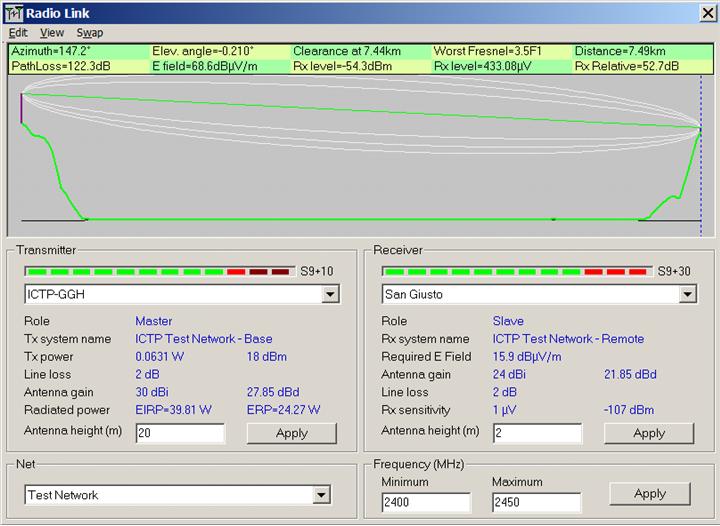
Task: Click the transmitter role value Master
Action: (x=154, y=321)
